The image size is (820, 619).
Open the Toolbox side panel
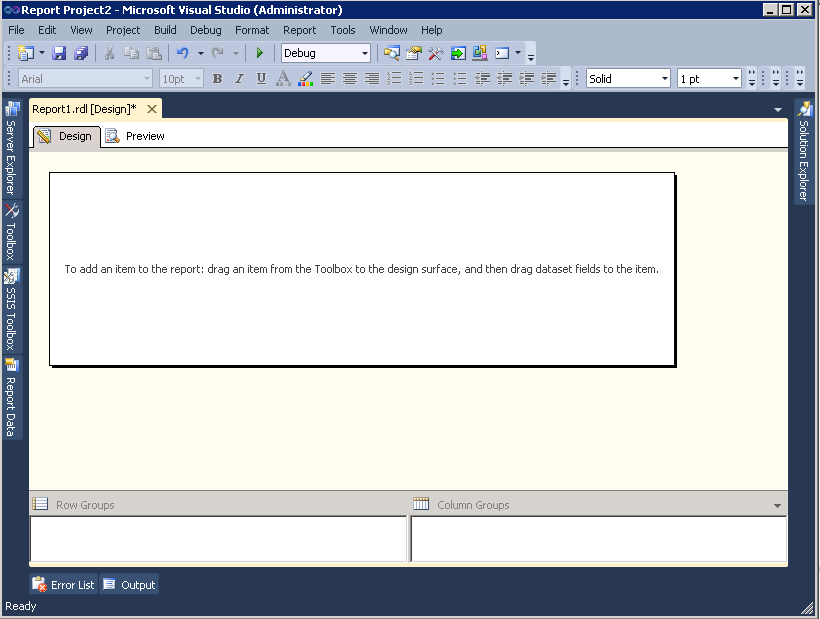12,232
